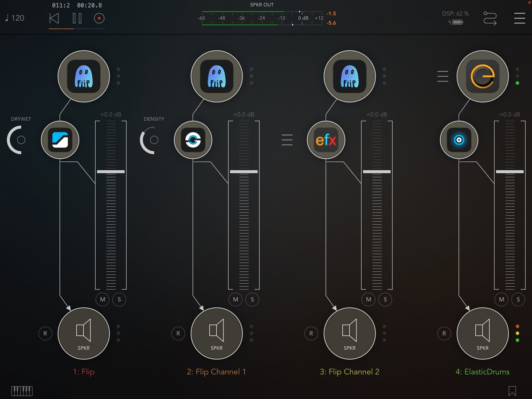Solo channel 1: Flip

pyautogui.click(x=119, y=300)
